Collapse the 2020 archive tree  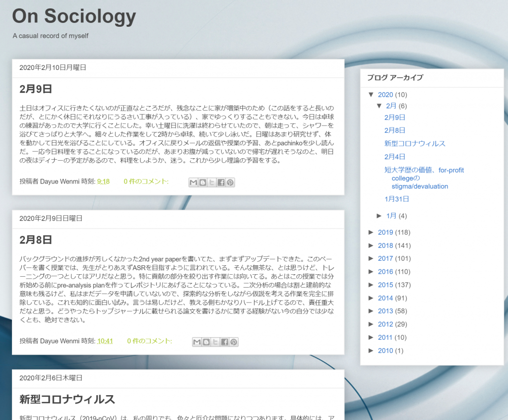pos(371,95)
